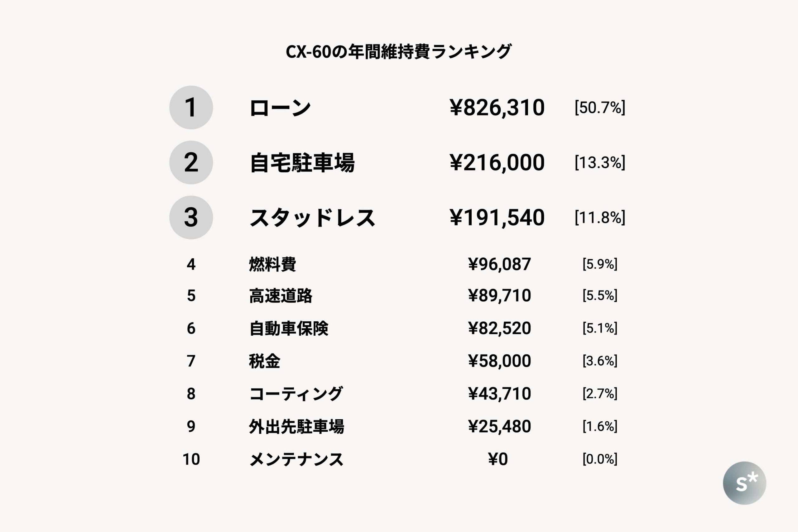The image size is (798, 532).
Task: Click the rank 1 circle badge
Action: pyautogui.click(x=191, y=108)
